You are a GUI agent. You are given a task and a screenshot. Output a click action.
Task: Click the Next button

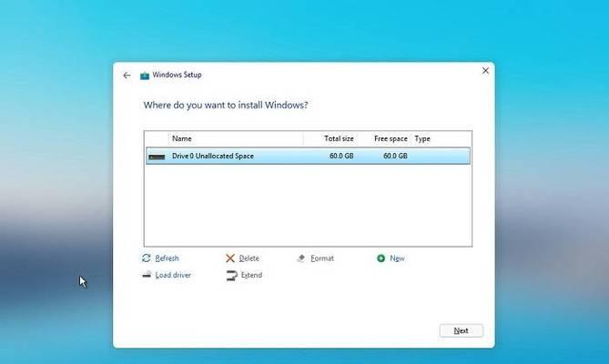[461, 330]
